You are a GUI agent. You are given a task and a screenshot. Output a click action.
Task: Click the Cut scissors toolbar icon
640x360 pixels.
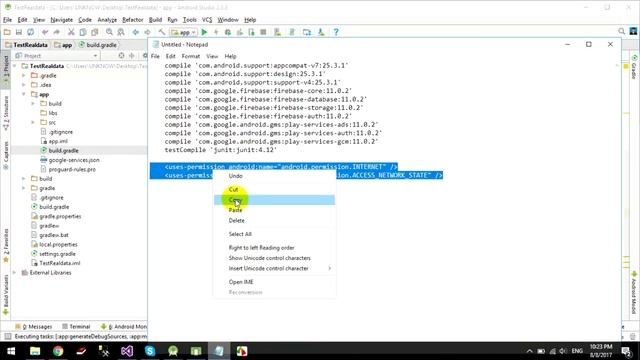pos(71,32)
